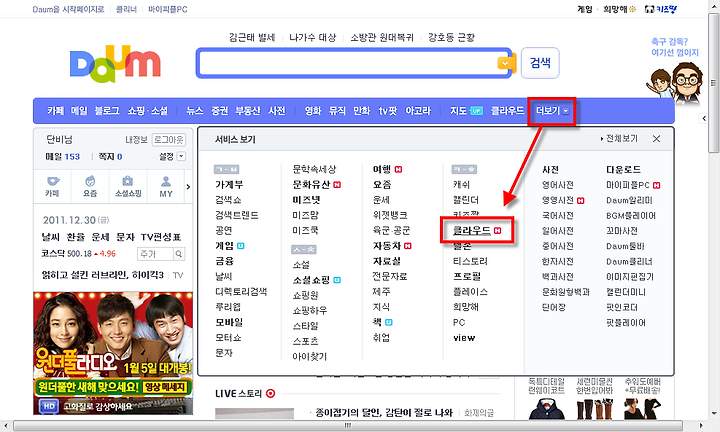This screenshot has height=432, width=720.
Task: Click the 메일 153 count link
Action: click(x=62, y=157)
